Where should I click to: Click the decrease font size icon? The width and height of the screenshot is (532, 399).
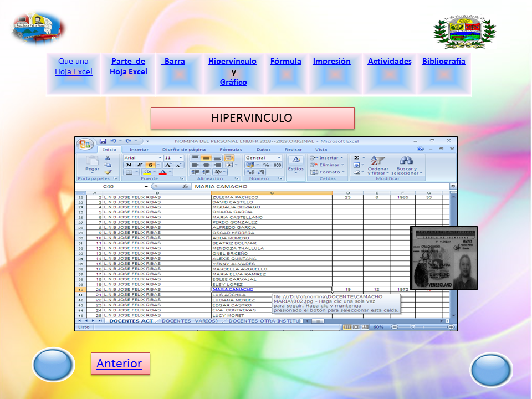click(178, 165)
